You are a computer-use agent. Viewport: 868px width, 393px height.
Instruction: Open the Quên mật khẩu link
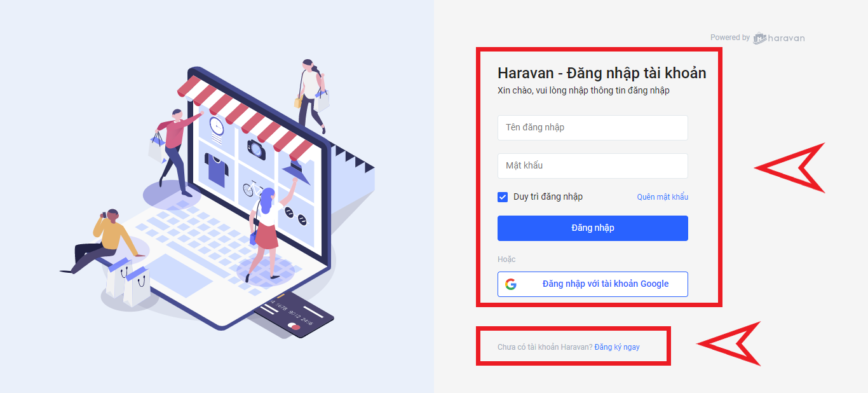pyautogui.click(x=663, y=197)
